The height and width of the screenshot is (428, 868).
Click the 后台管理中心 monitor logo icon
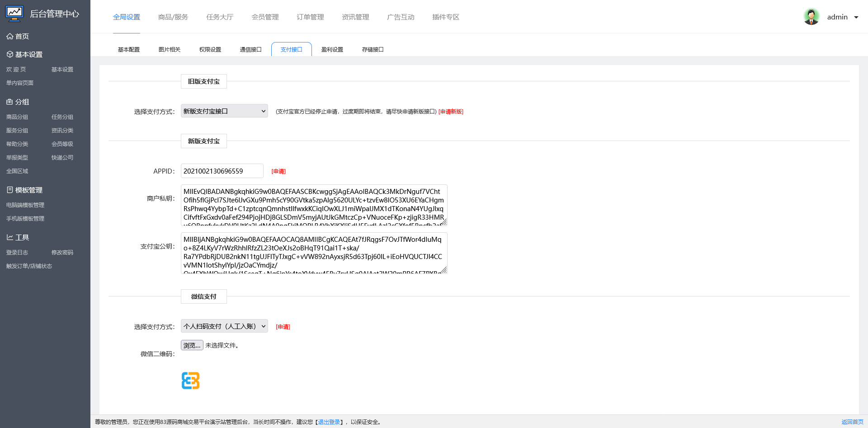[14, 14]
